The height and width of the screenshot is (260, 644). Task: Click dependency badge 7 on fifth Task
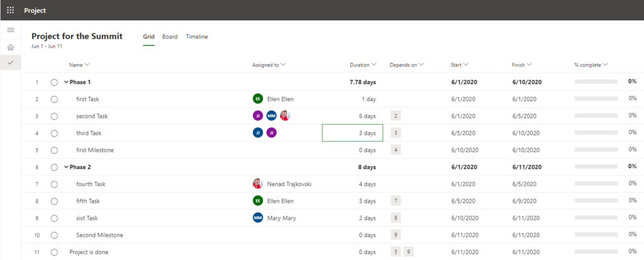point(396,201)
